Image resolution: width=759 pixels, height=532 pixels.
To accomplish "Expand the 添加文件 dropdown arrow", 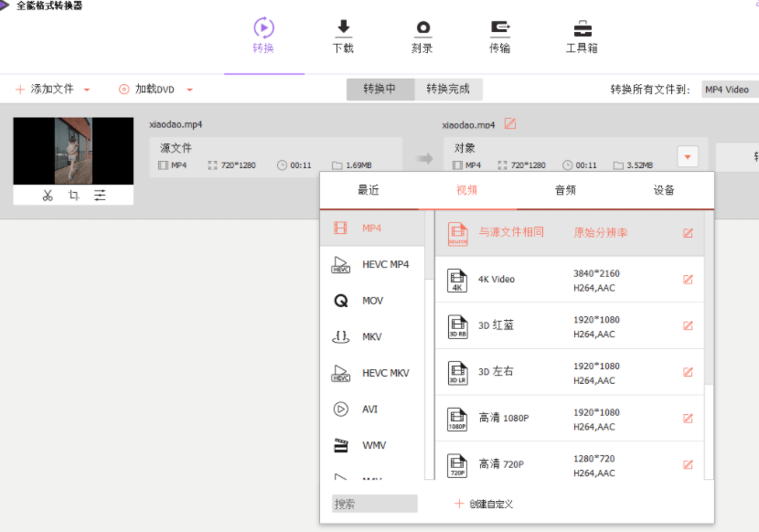I will pos(87,90).
